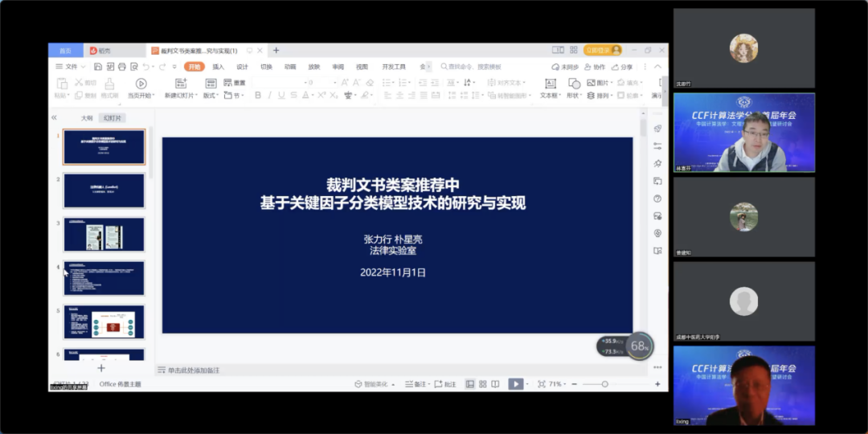Viewport: 868px width, 434px height.
Task: Switch to slide sorter grid view
Action: point(483,383)
